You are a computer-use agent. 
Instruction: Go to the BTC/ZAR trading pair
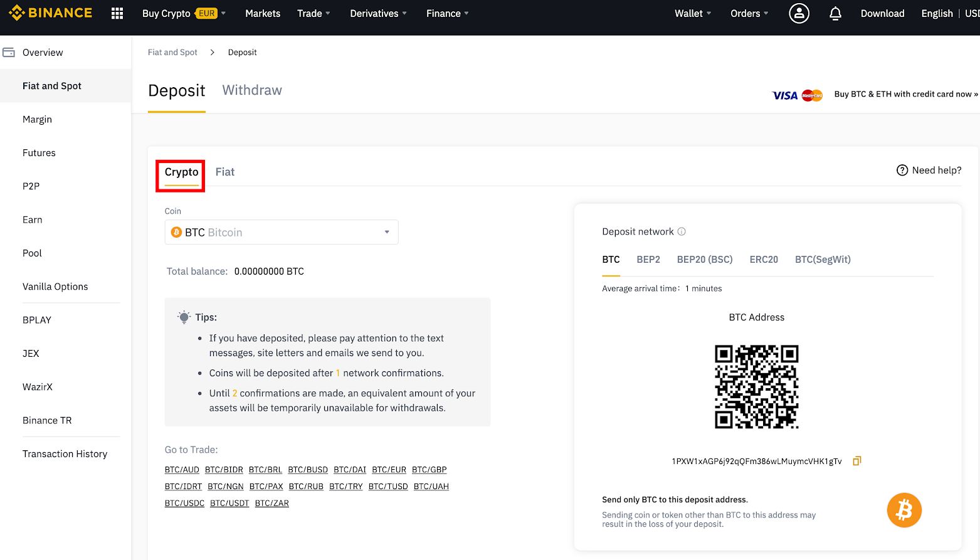pyautogui.click(x=272, y=504)
